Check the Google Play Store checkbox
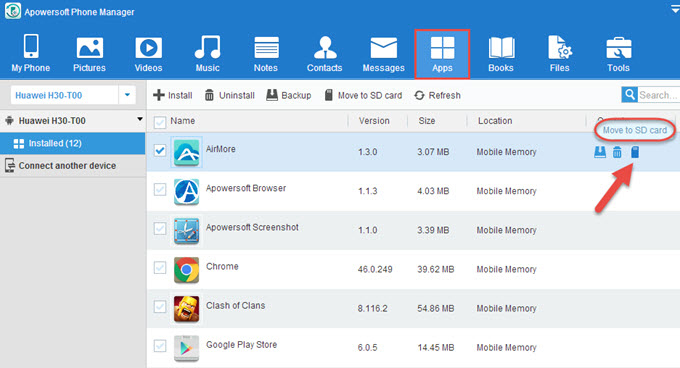This screenshot has width=680, height=368. point(160,345)
